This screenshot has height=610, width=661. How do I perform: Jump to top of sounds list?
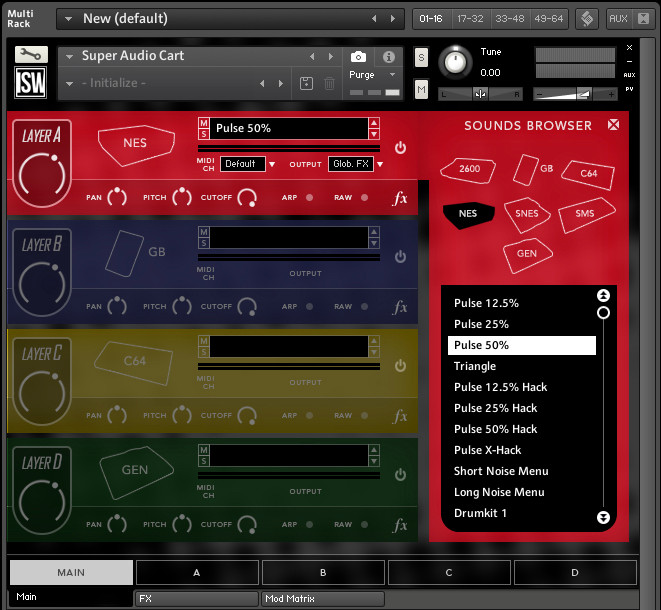coord(603,296)
